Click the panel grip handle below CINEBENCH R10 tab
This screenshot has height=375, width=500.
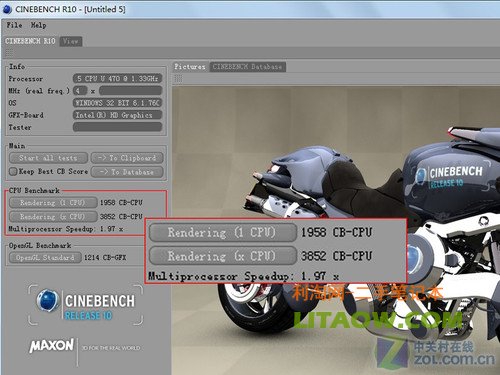[x=9, y=52]
